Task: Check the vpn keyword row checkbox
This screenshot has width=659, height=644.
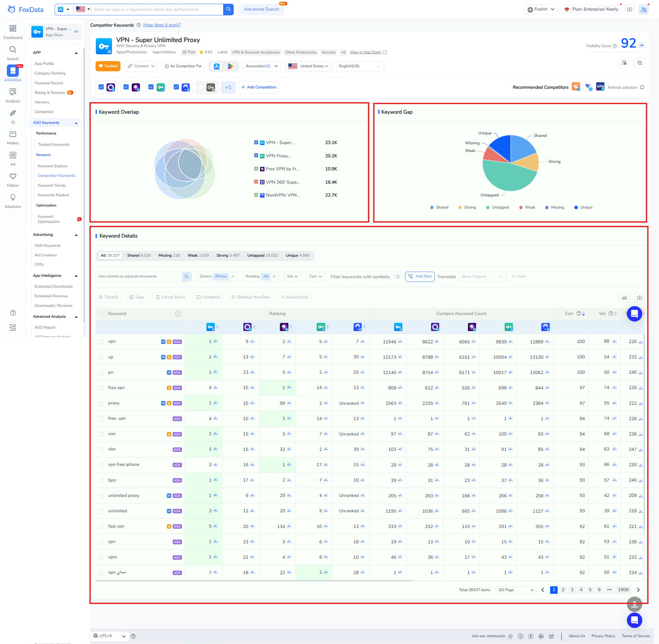Action: tap(101, 341)
